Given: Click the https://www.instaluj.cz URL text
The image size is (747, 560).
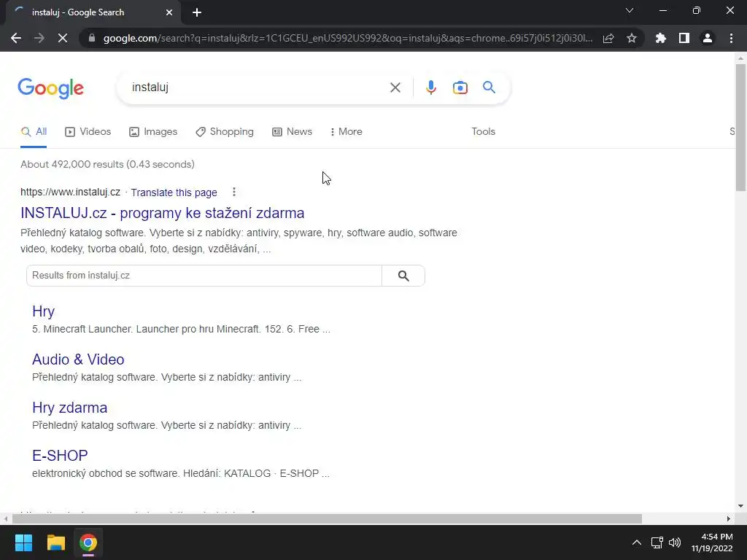Looking at the screenshot, I should (x=71, y=192).
